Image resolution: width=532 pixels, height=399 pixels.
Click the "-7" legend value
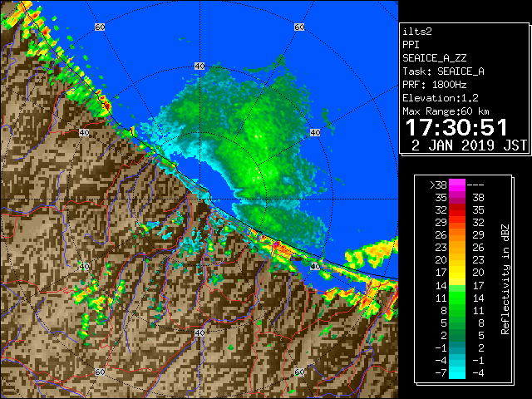pyautogui.click(x=441, y=373)
